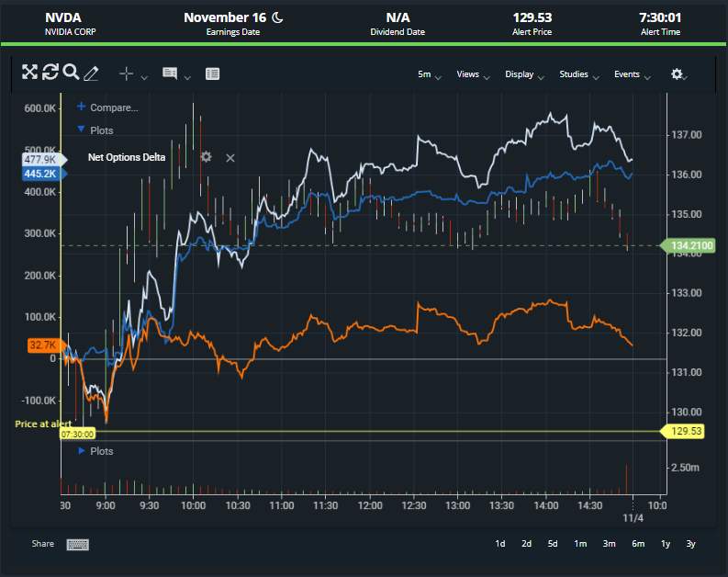Open the Events menu
728x577 pixels.
(x=632, y=74)
